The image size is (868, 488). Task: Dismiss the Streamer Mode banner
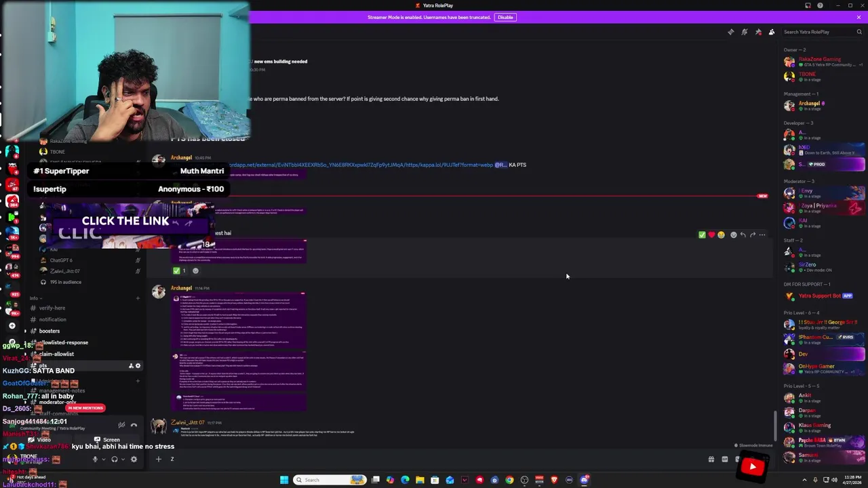point(859,17)
